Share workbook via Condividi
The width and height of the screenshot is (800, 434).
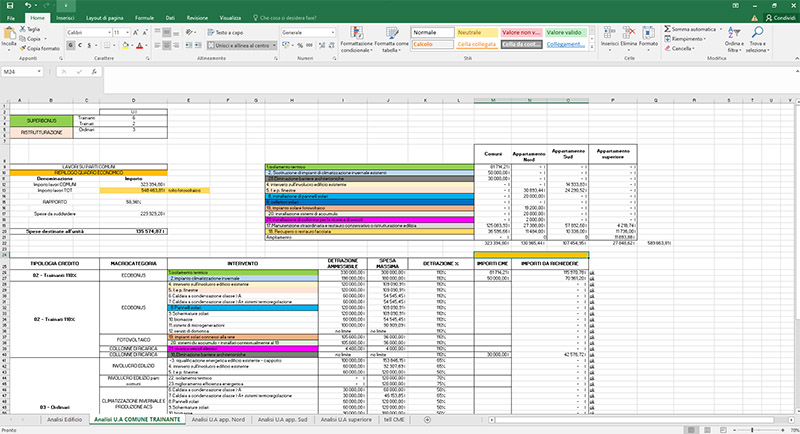(x=781, y=18)
